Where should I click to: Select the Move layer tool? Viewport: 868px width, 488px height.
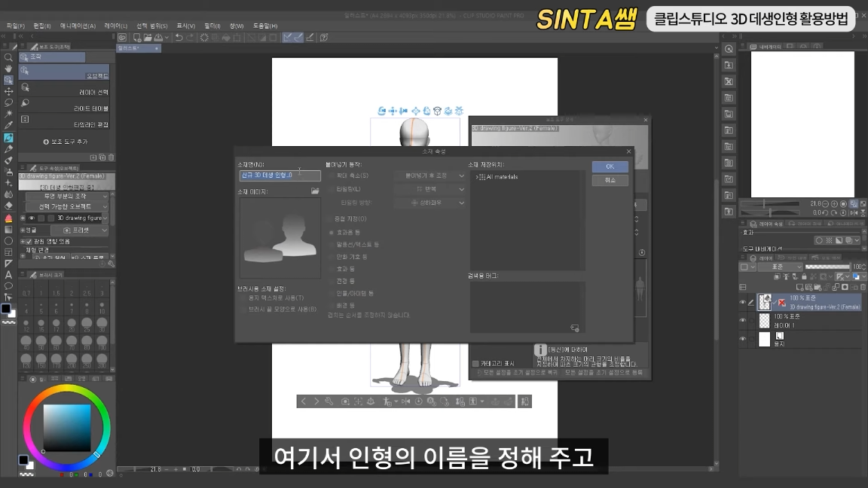pos(8,91)
